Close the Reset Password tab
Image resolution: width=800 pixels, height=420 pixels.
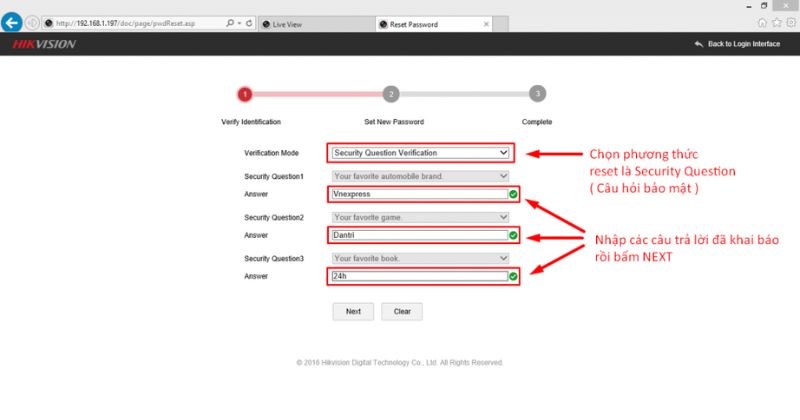click(x=487, y=22)
